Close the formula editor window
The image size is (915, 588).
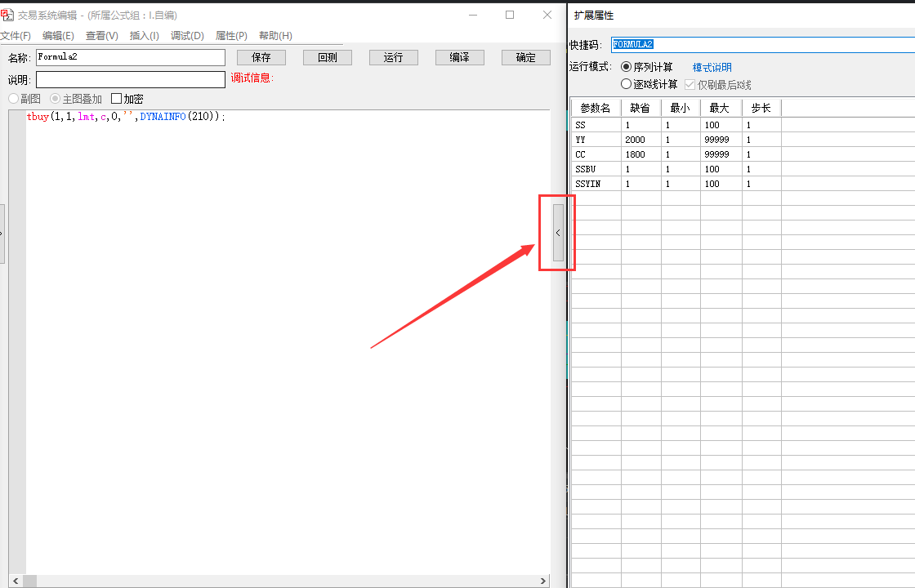pos(547,15)
